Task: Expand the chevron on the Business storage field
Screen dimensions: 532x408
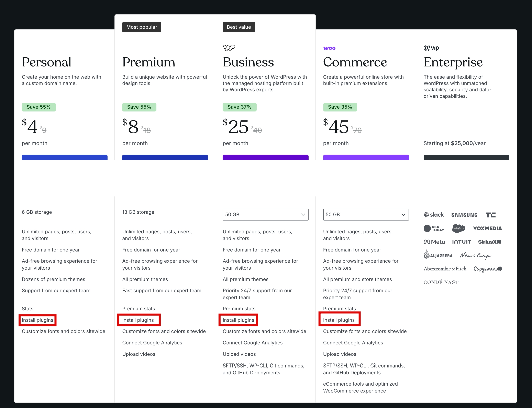Action: pos(303,214)
